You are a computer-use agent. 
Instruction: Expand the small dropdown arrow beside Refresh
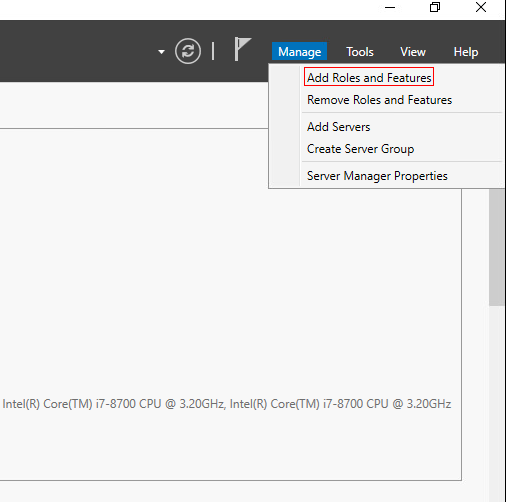161,52
